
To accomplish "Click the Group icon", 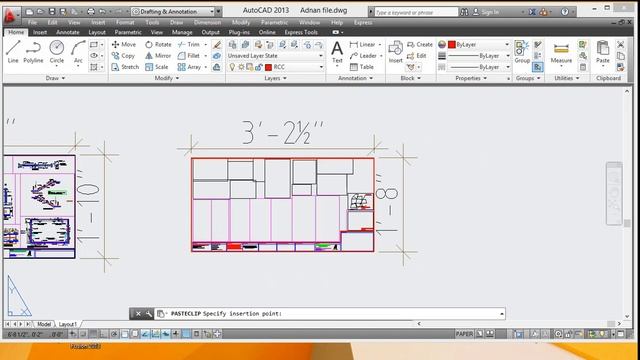I will pos(522,52).
